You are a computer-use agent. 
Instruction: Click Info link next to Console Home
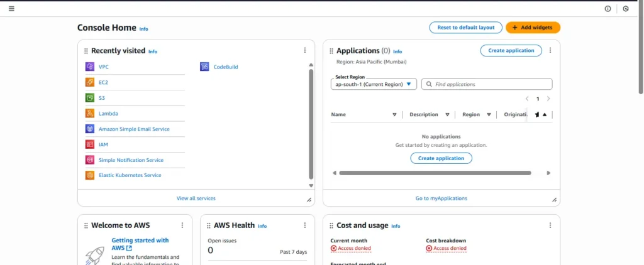point(144,29)
